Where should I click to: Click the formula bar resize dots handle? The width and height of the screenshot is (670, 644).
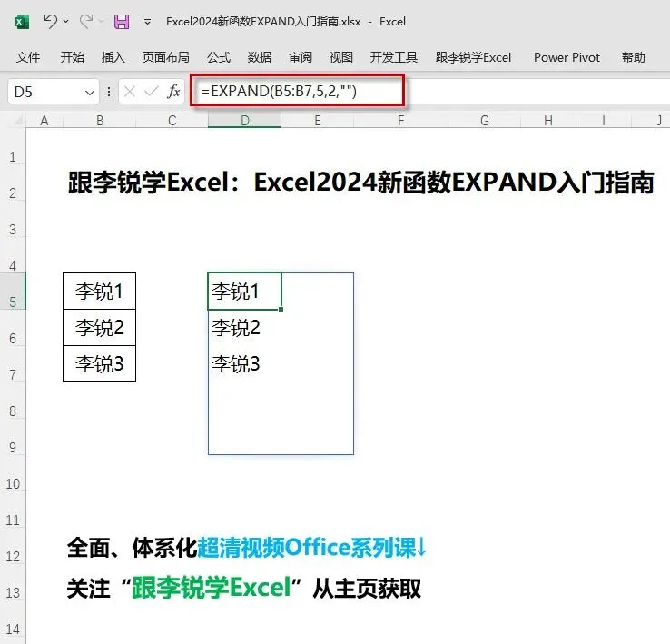(109, 92)
